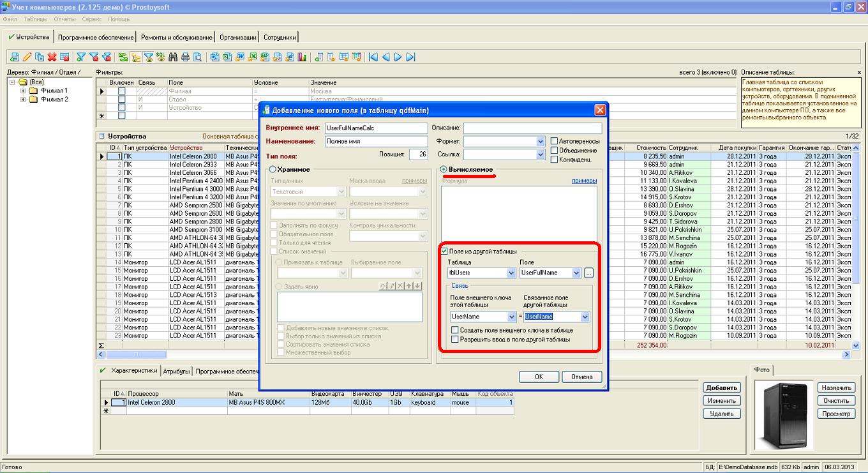Viewport: 868px width, 473px height.
Task: Click the printer icon in toolbar
Action: coord(186,57)
